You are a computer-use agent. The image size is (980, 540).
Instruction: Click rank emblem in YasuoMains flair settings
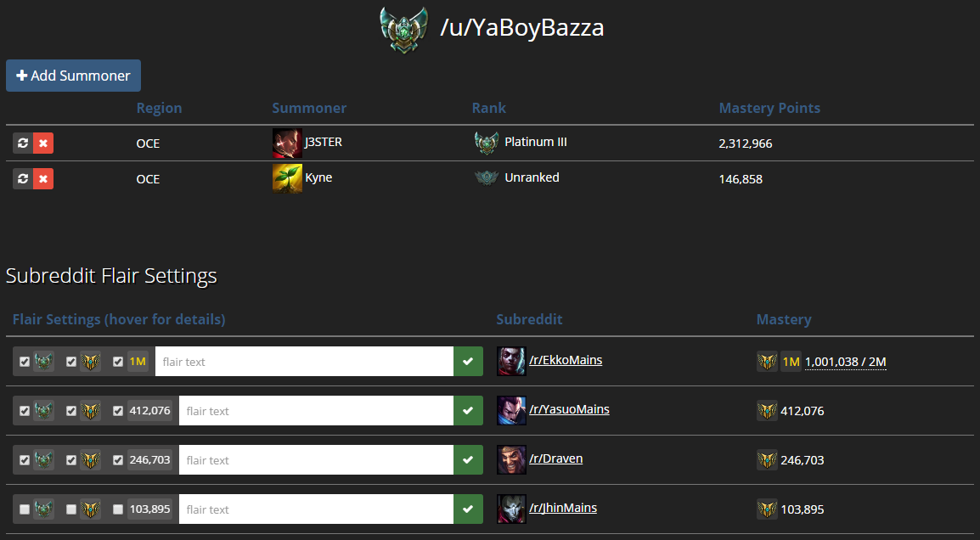[43, 411]
